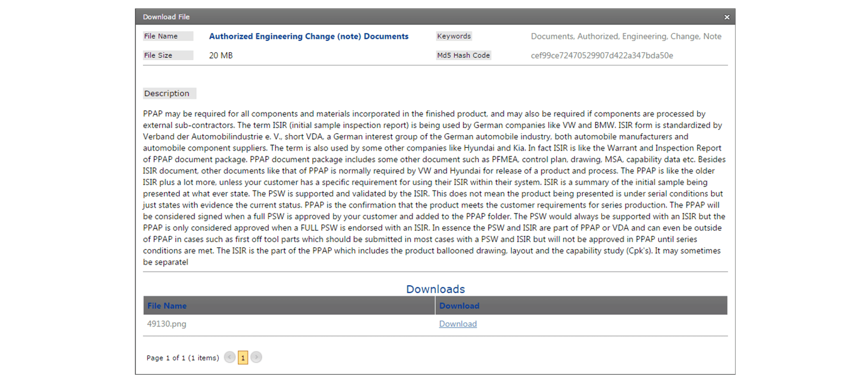Select page 1 in the pager

tap(243, 358)
